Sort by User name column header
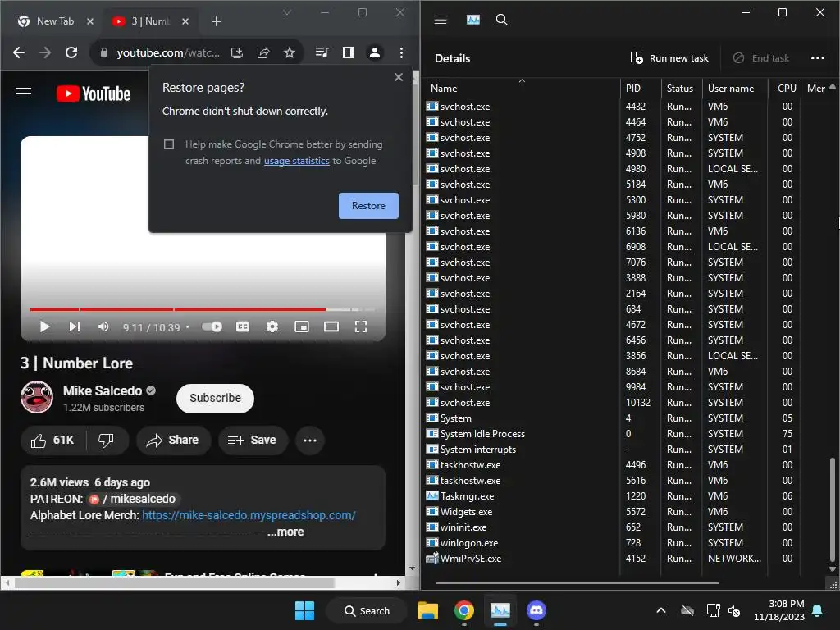Screen dimensions: 840x630 [x=731, y=89]
